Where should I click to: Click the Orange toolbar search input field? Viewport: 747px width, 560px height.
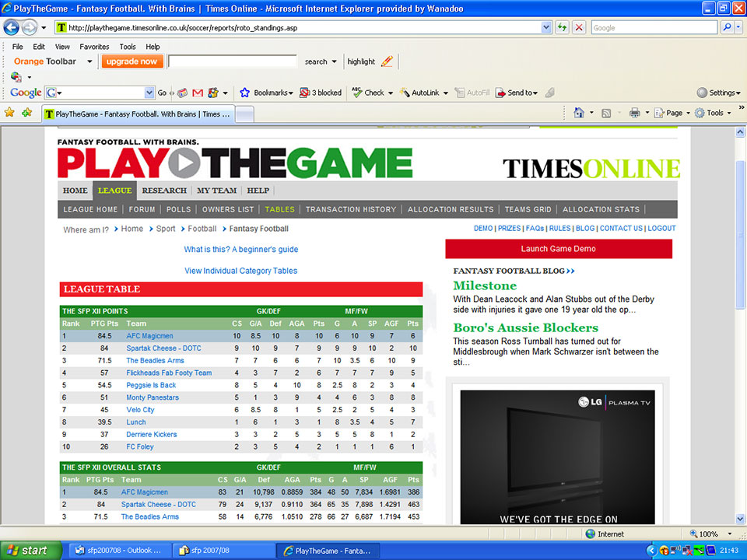click(x=233, y=61)
